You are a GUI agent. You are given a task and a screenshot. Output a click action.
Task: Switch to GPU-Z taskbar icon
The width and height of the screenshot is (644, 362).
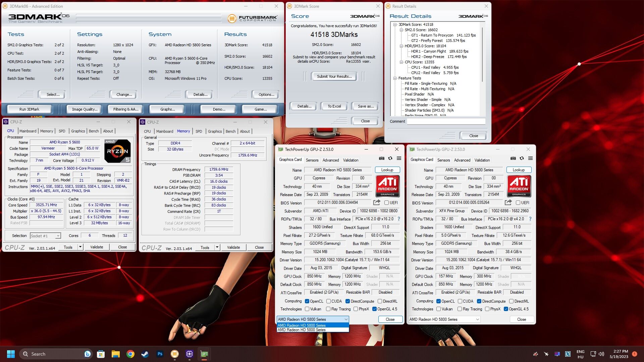[204, 354]
